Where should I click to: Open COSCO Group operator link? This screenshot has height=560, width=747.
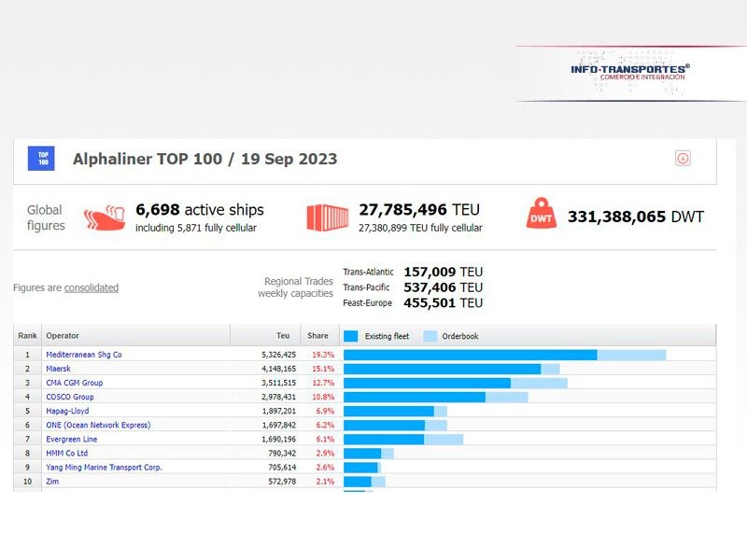(x=70, y=397)
